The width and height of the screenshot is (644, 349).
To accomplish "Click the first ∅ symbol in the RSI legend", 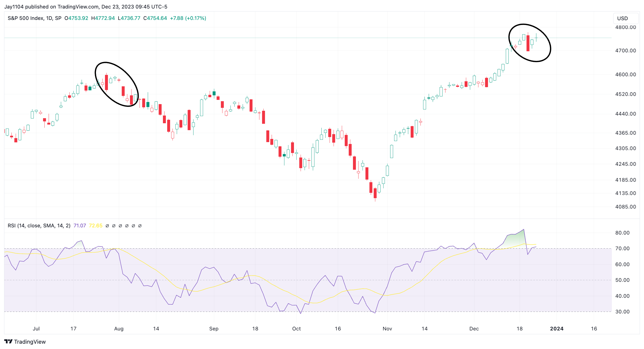I will (107, 226).
